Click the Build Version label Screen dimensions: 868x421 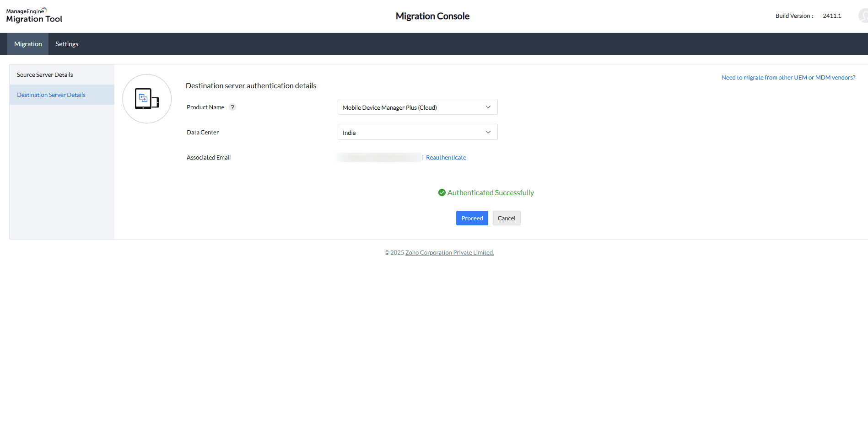click(794, 16)
